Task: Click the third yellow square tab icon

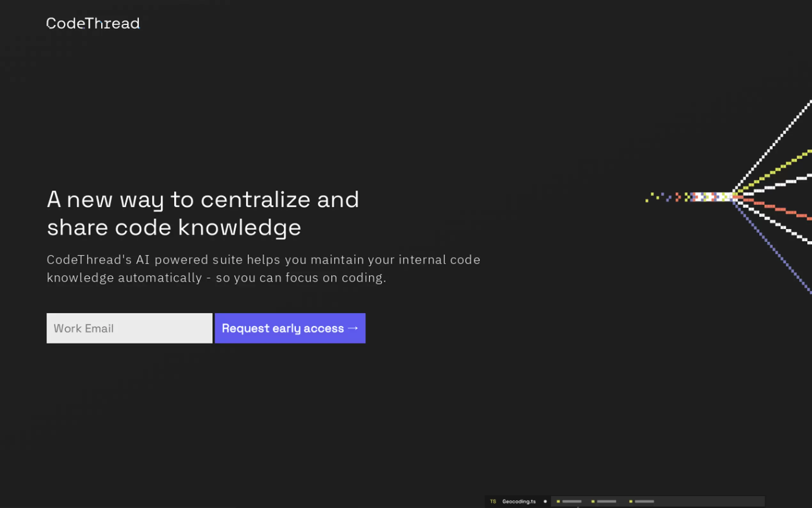Action: pyautogui.click(x=631, y=501)
